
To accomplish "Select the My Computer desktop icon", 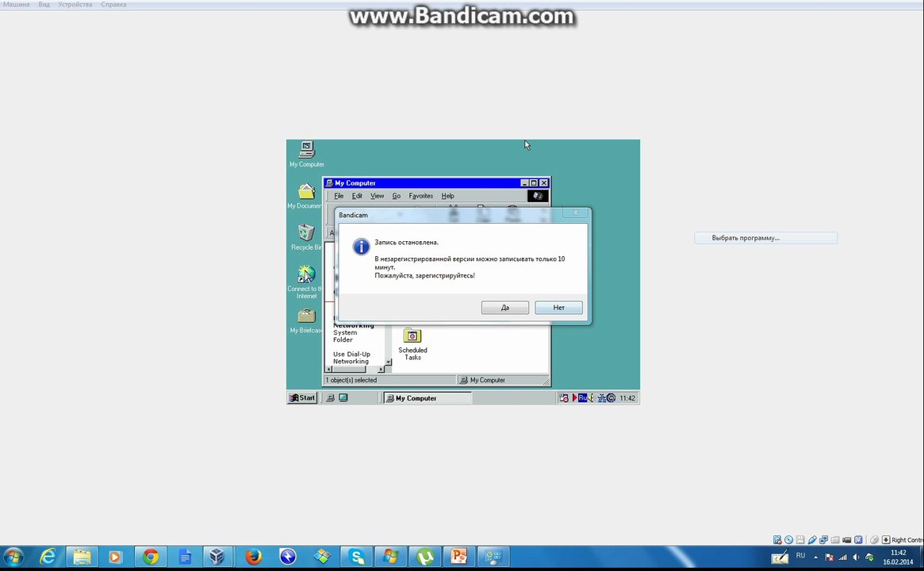I will click(306, 155).
